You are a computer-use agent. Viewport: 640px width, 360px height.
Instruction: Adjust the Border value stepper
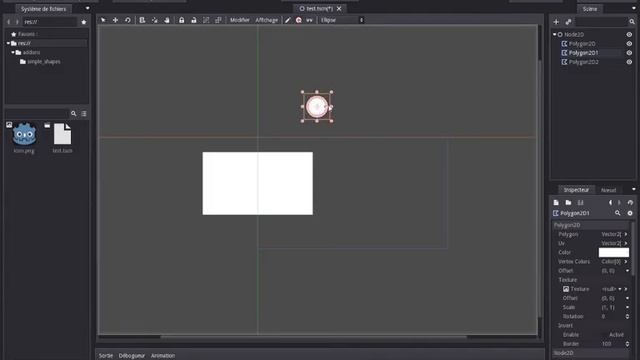(627, 344)
